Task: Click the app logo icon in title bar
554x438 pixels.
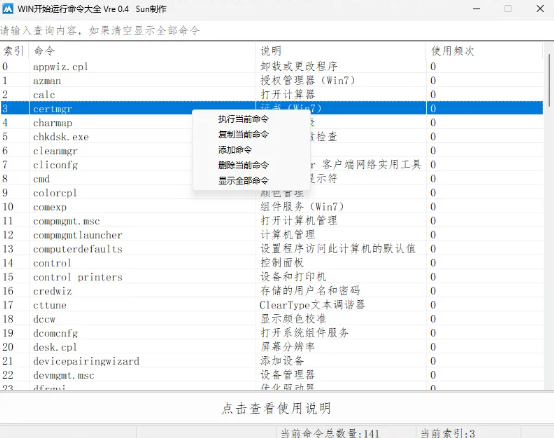Action: coord(7,9)
